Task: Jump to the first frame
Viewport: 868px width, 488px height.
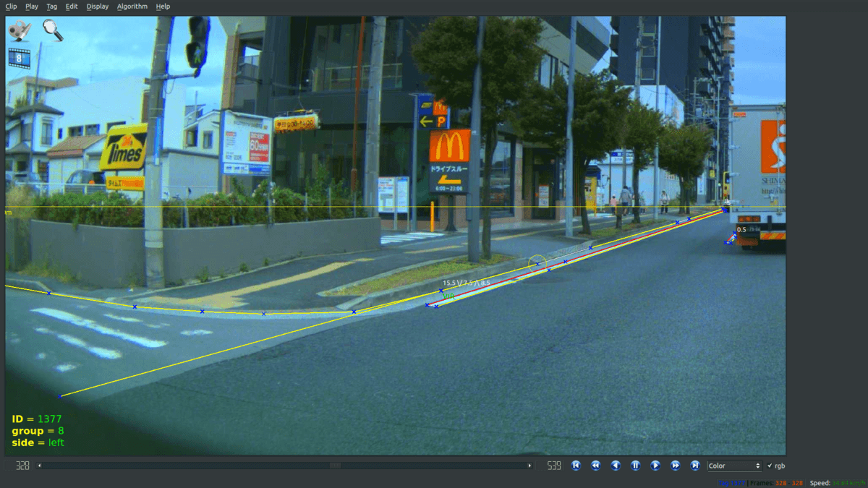Action: pyautogui.click(x=576, y=466)
